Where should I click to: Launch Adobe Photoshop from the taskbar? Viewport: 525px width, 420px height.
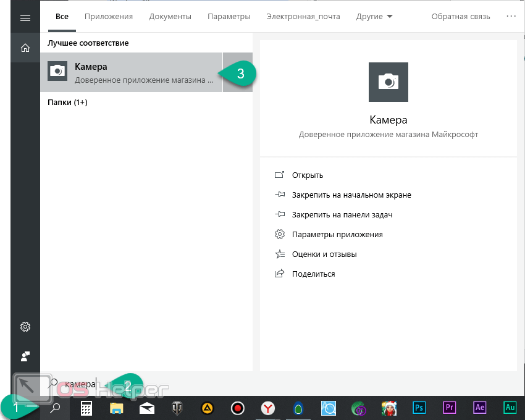pos(419,408)
